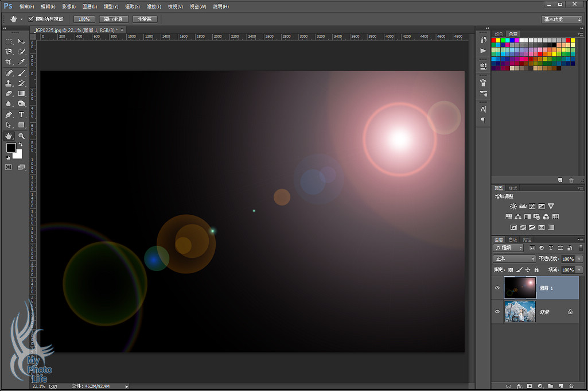Toggle visibility of the 背景 layer
This screenshot has width=588, height=391.
click(497, 311)
